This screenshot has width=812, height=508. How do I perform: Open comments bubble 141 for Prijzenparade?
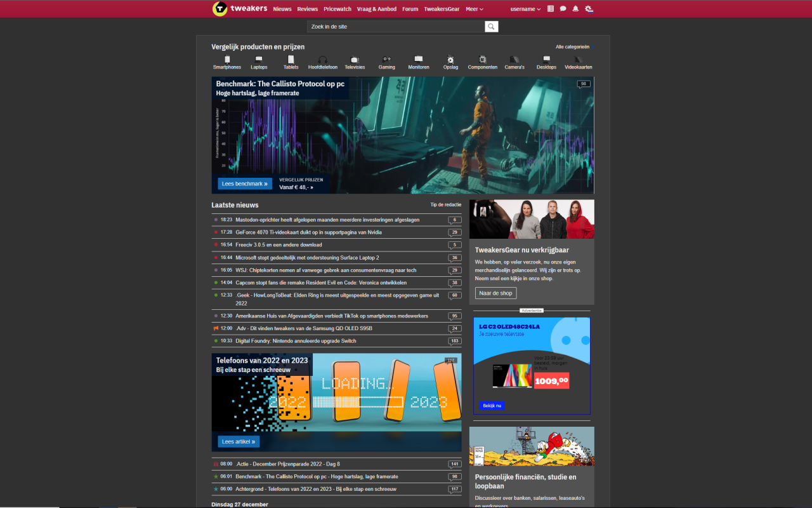(x=455, y=464)
